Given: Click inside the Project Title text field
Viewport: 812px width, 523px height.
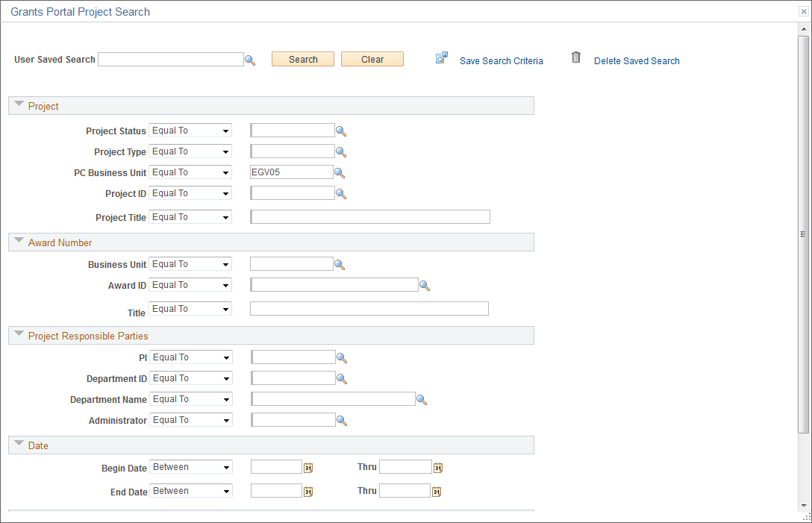Looking at the screenshot, I should pos(369,216).
